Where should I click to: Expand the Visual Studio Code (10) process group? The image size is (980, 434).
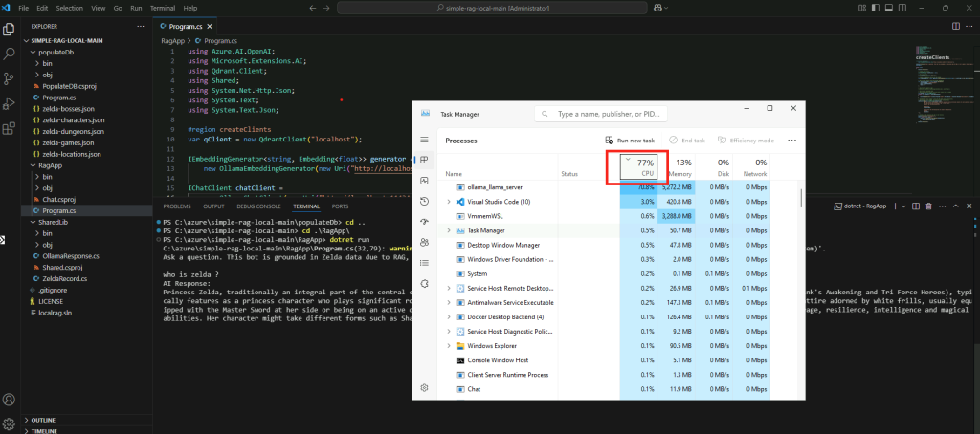tap(448, 202)
